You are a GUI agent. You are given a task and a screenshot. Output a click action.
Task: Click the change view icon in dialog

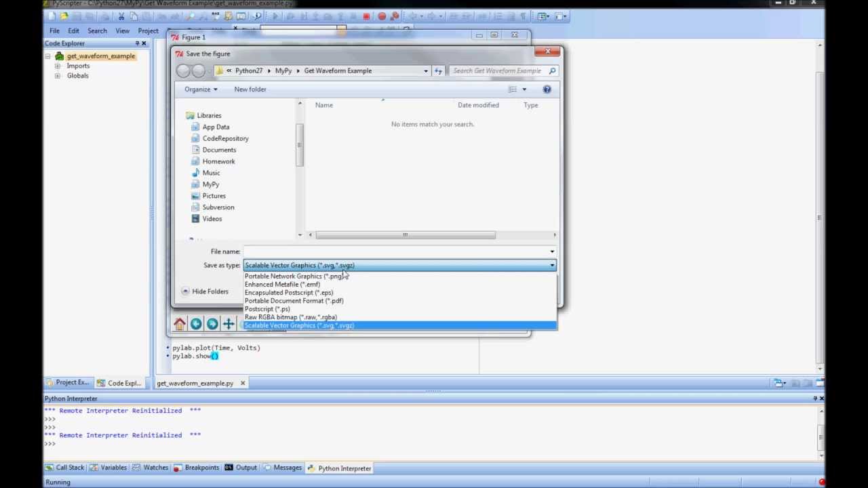[513, 89]
